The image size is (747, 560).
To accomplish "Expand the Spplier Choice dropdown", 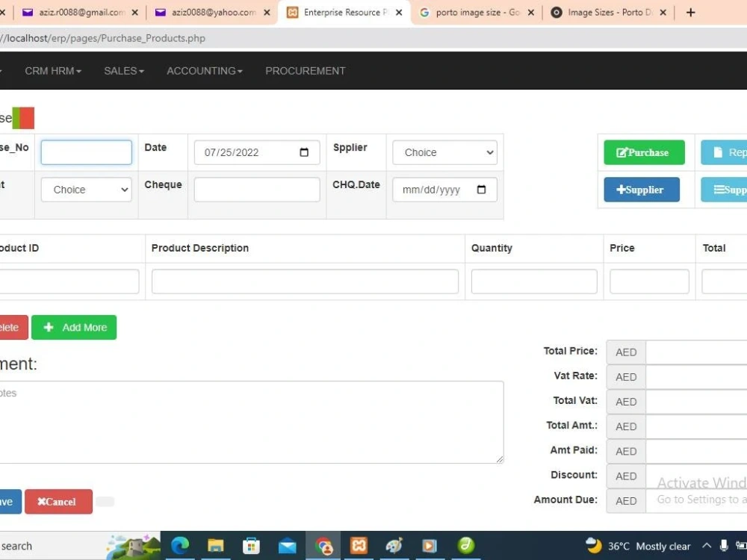I will 444,152.
